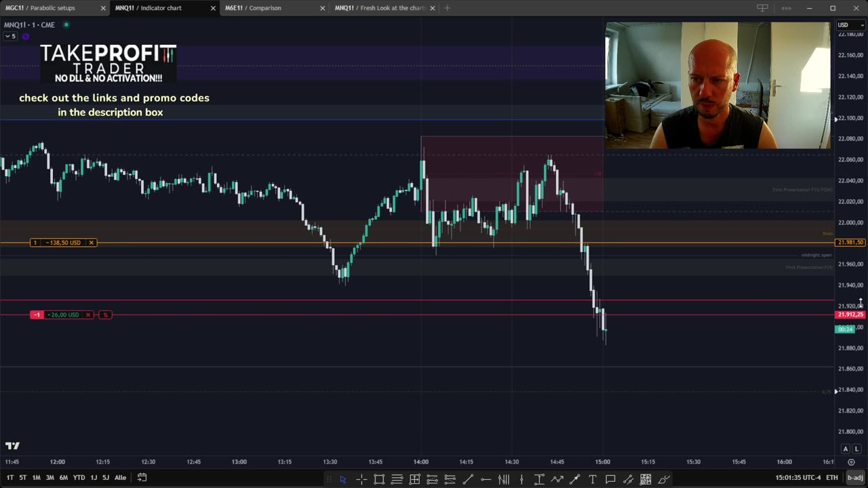Image resolution: width=868 pixels, height=488 pixels.
Task: Collapse the indicator legend showing 5
Action: point(10,36)
